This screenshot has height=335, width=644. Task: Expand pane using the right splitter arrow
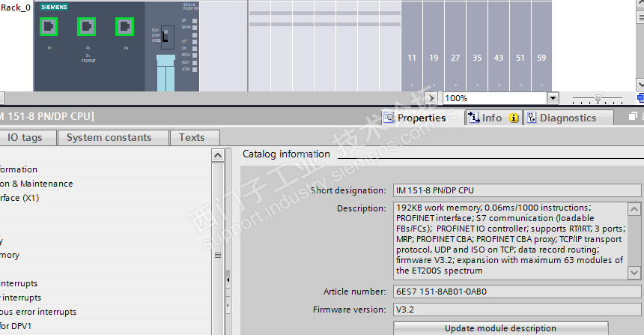coord(228,306)
